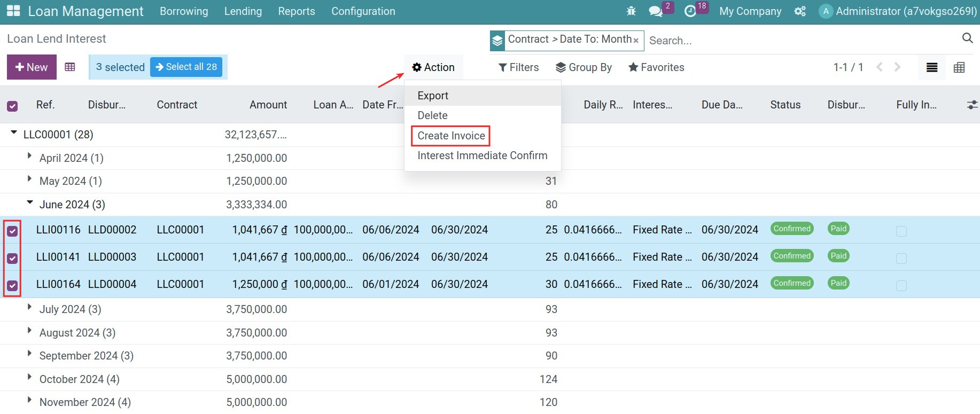Open the Reports menu
980x414 pixels.
(x=297, y=11)
